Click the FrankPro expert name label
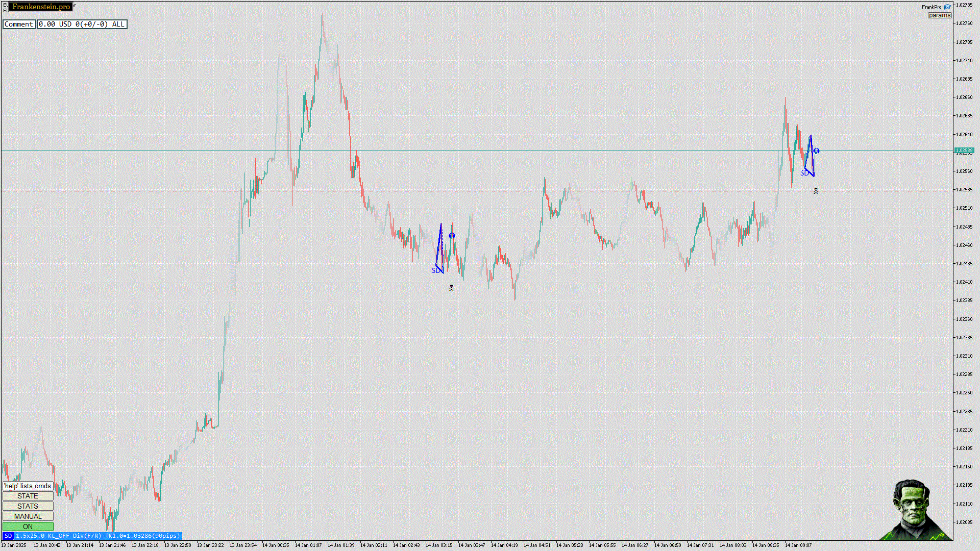980x551 pixels. point(932,7)
